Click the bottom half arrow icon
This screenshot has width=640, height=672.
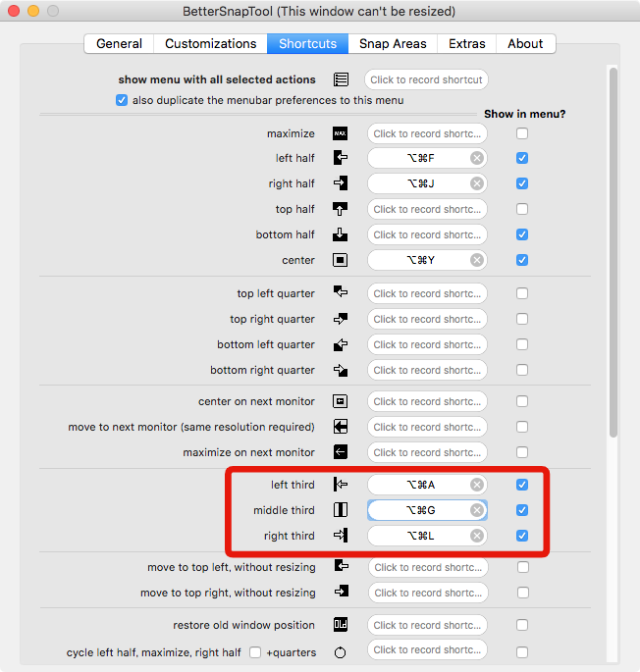click(x=341, y=234)
